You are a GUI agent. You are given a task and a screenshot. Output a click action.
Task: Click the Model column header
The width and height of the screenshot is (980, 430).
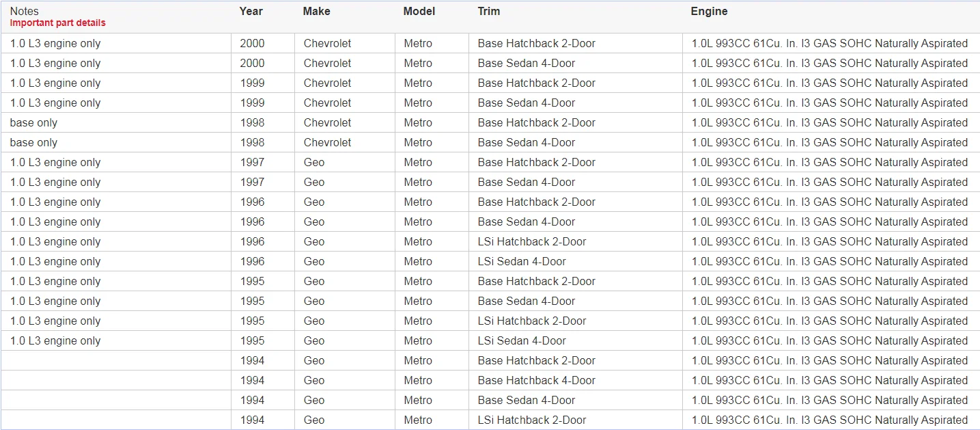[x=419, y=12]
